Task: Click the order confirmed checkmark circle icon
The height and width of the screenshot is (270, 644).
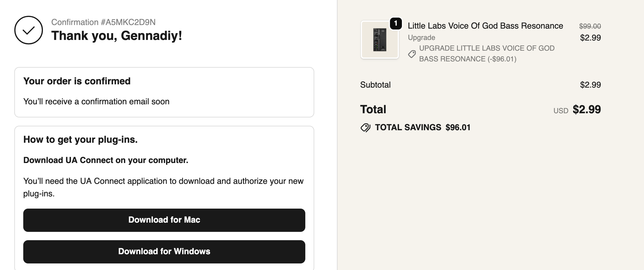Action: tap(29, 30)
